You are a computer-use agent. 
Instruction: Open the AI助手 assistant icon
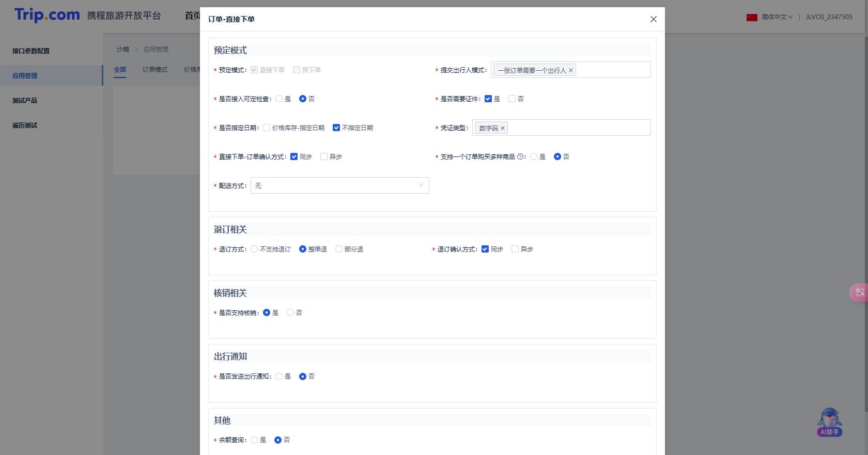pyautogui.click(x=829, y=422)
